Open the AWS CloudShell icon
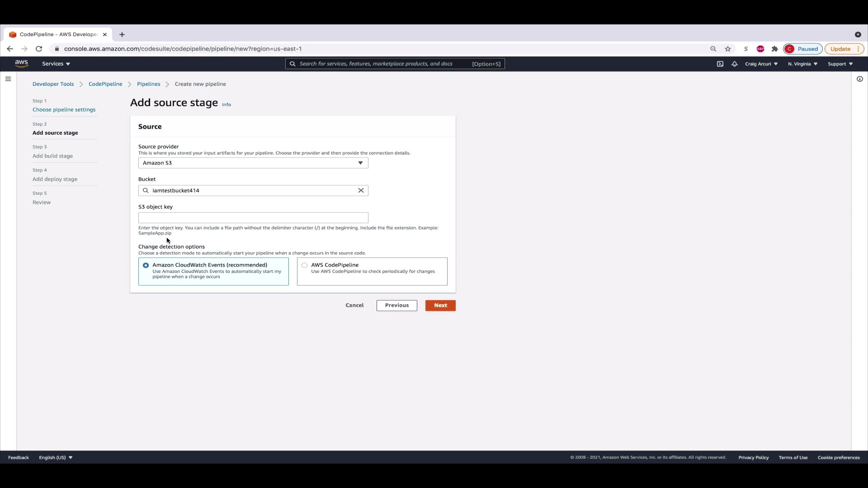 pos(720,64)
